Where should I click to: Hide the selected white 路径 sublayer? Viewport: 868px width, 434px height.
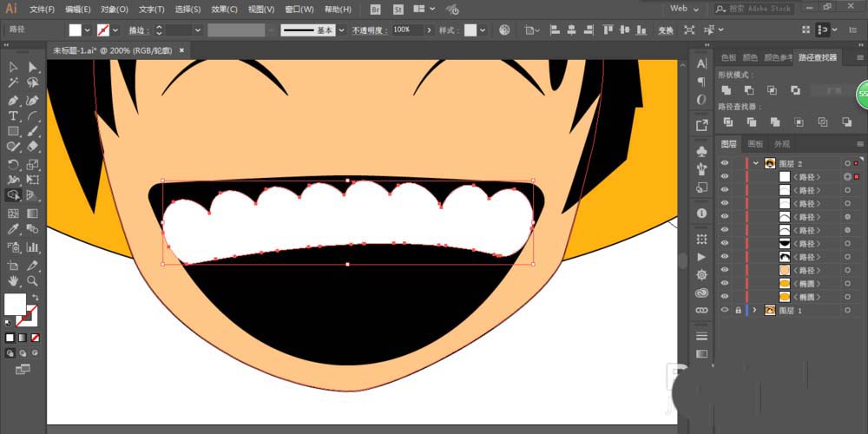point(725,176)
